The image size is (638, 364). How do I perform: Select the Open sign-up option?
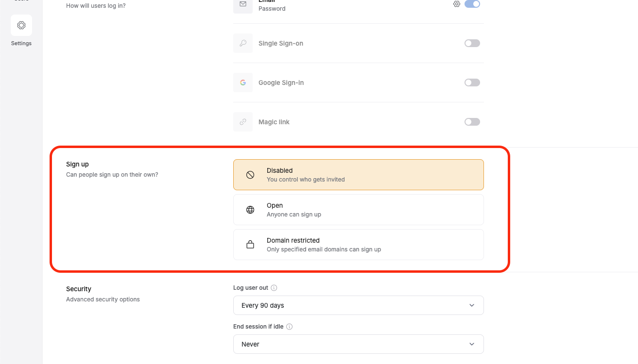358,209
